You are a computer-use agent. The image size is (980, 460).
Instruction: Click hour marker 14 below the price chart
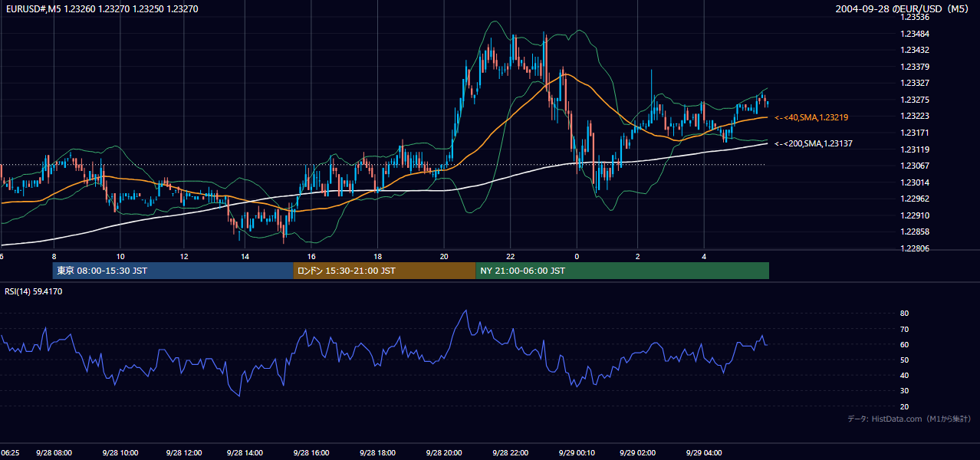point(245,256)
